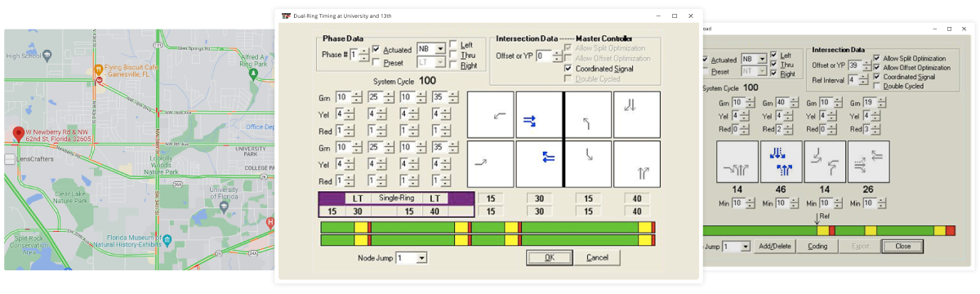
Task: Click System Cycle 100 text in Dual-Ring window
Action: pos(405,82)
